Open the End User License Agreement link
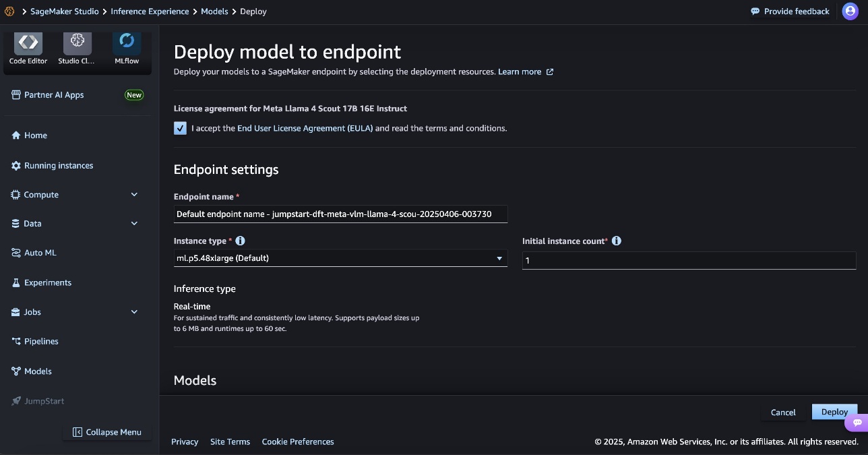 (x=305, y=128)
